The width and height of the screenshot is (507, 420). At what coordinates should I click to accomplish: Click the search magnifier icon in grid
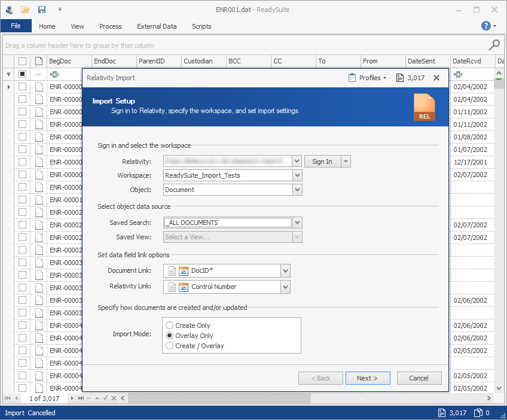(x=494, y=45)
